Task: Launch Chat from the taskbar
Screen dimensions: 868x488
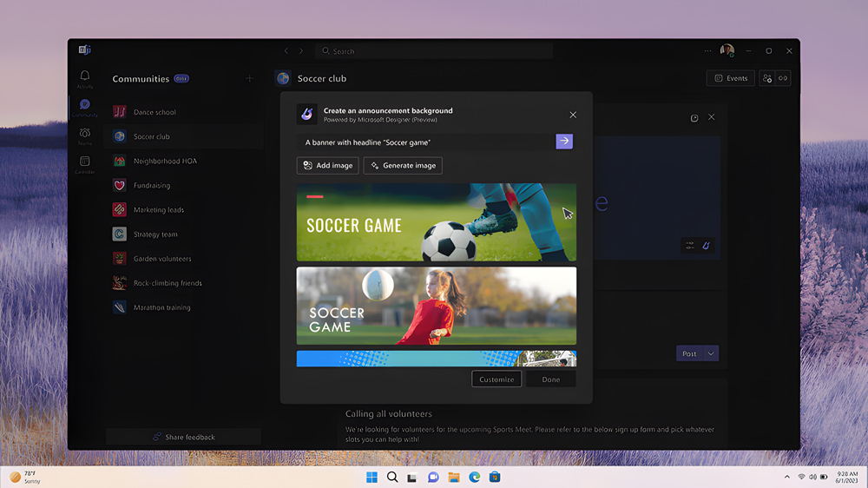Action: tap(433, 477)
